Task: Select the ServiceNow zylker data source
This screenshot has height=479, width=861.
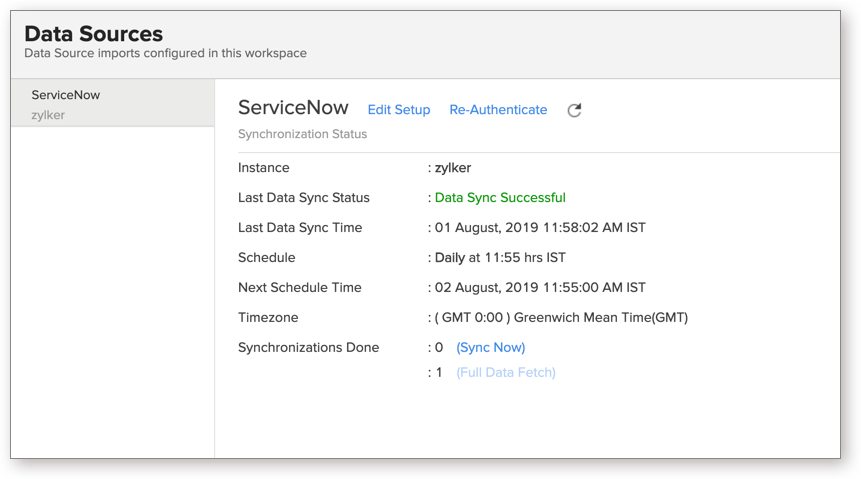Action: (x=113, y=103)
